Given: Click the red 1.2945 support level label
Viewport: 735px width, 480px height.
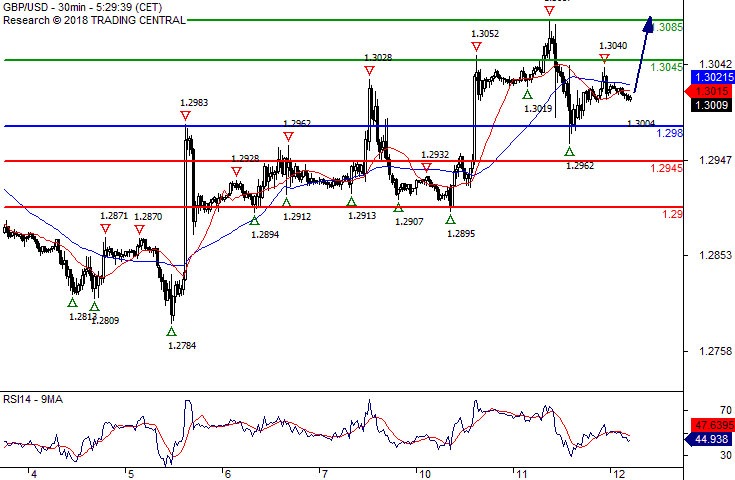Looking at the screenshot, I should tap(666, 168).
